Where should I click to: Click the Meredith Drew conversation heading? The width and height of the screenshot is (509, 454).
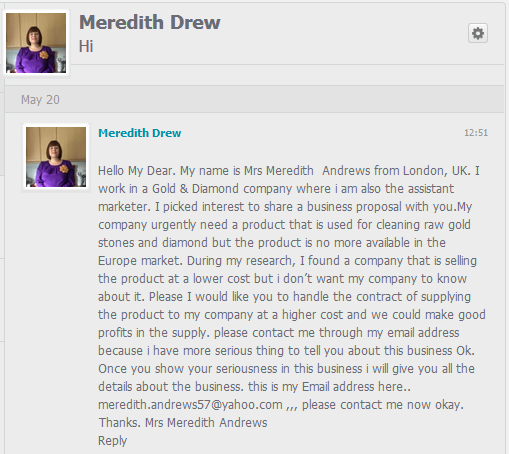coord(150,22)
